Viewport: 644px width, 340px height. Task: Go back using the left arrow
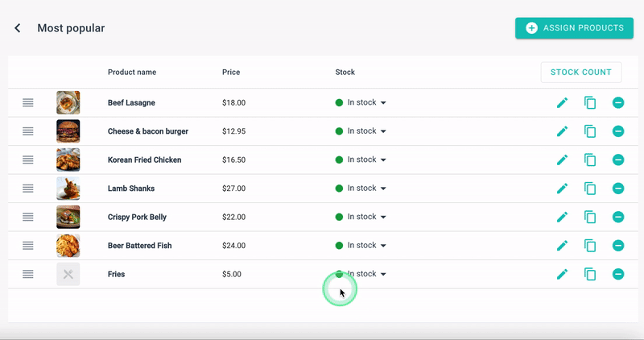pyautogui.click(x=17, y=28)
